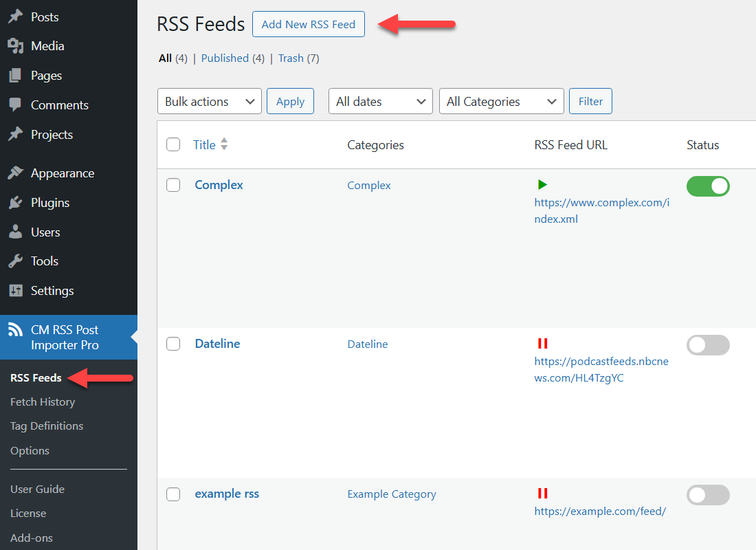The width and height of the screenshot is (756, 550).
Task: Click the Filter button
Action: [590, 101]
